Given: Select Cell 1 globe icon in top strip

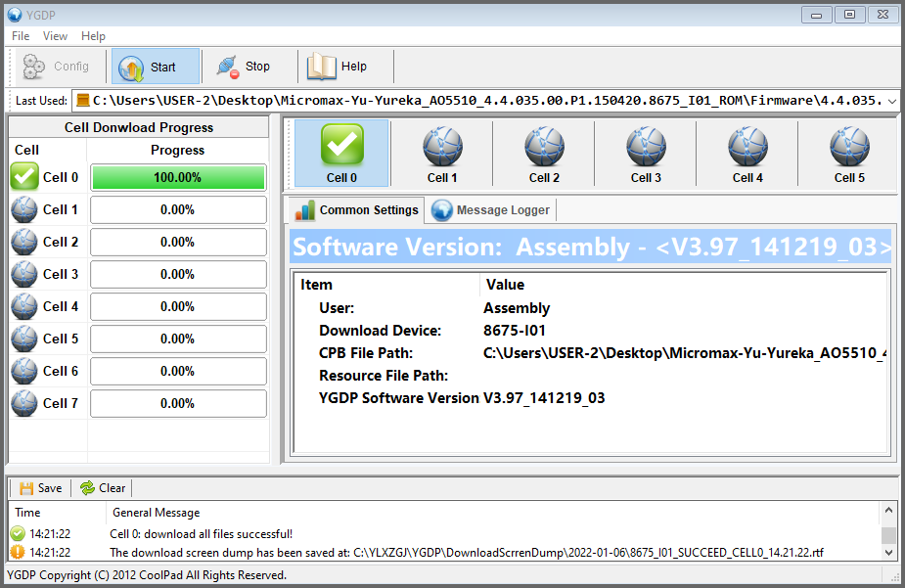Looking at the screenshot, I should click(x=442, y=154).
